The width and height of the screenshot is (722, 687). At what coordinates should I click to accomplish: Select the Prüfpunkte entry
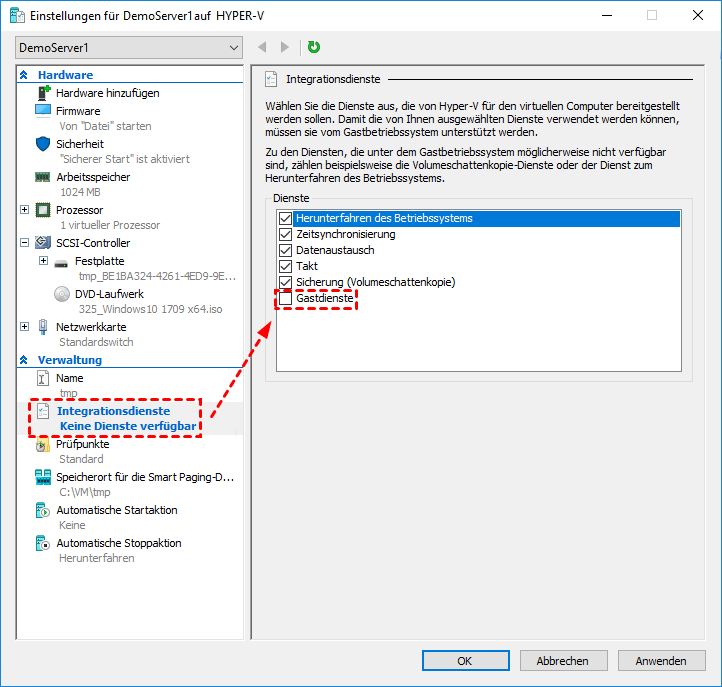pyautogui.click(x=82, y=444)
